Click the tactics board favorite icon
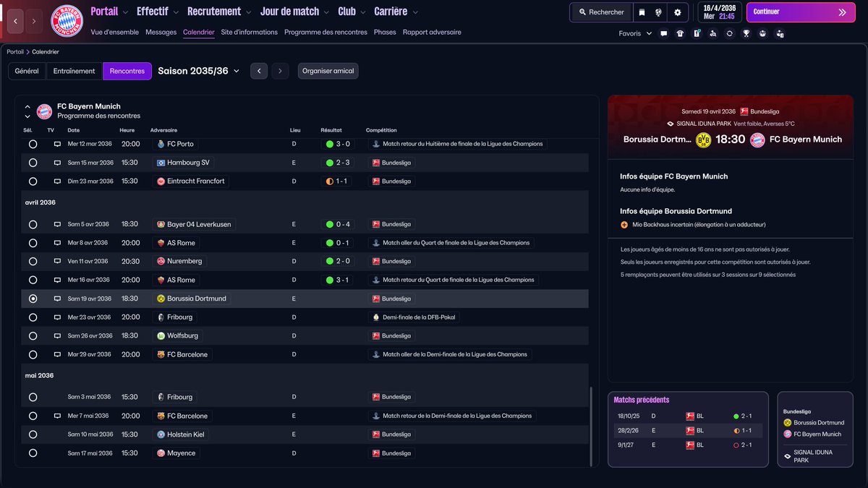 click(697, 33)
